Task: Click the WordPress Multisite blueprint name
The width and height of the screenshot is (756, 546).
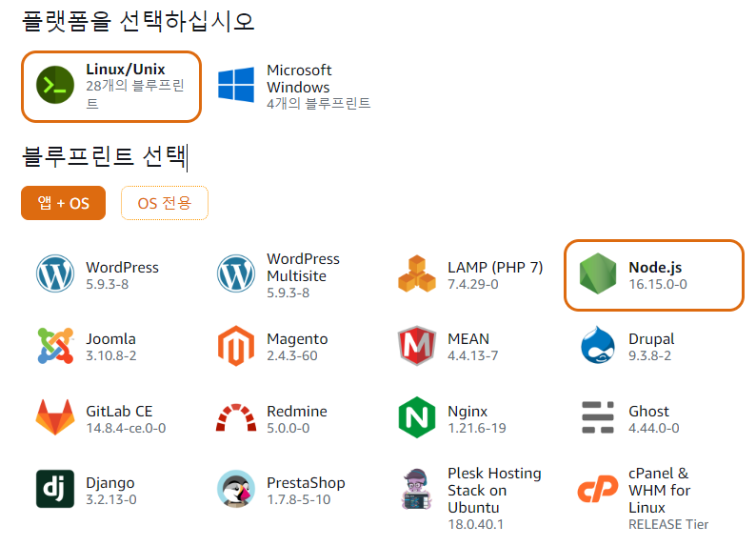Action: click(303, 267)
